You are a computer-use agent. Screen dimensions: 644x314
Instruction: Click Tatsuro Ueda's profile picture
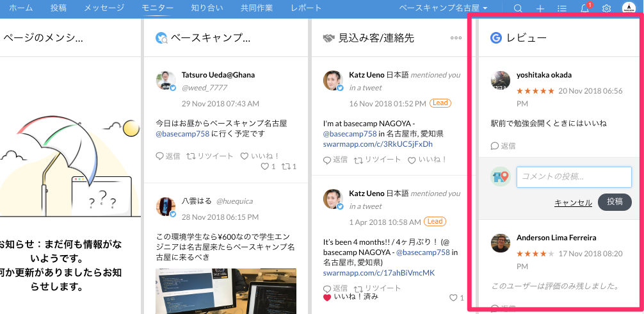(166, 81)
